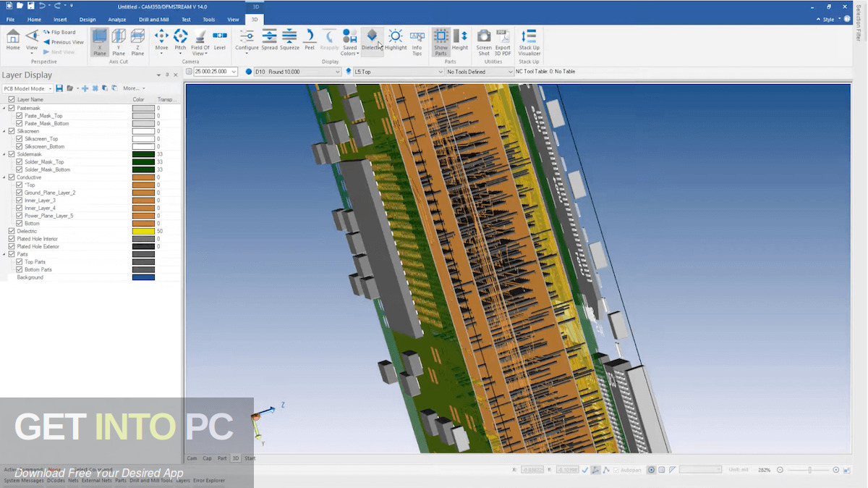The width and height of the screenshot is (868, 488).
Task: Change the Dielectric yellow color swatch
Action: (x=143, y=231)
